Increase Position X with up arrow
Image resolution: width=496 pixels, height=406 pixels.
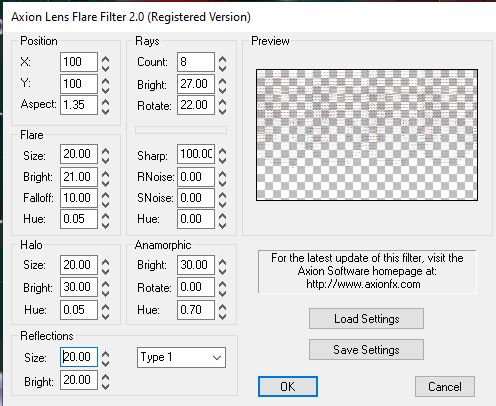(x=106, y=59)
